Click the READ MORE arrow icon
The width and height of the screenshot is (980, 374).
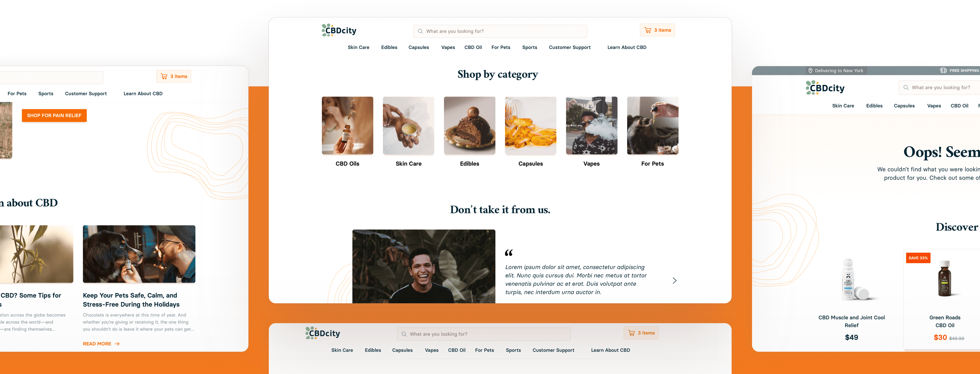117,344
